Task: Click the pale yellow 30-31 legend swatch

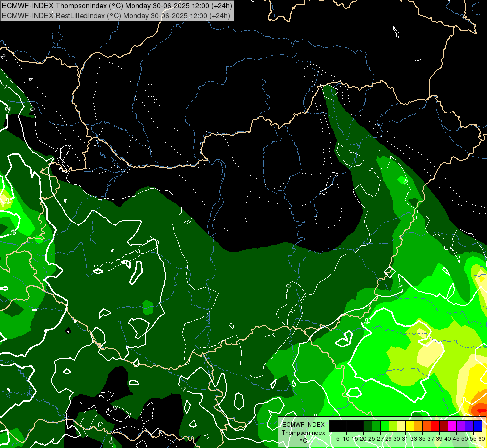Action: pos(401,426)
